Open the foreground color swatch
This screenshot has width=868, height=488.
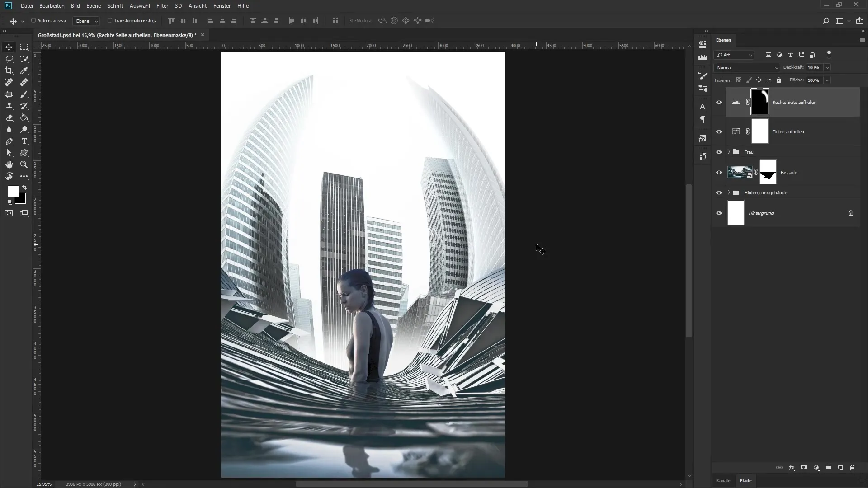tap(13, 191)
